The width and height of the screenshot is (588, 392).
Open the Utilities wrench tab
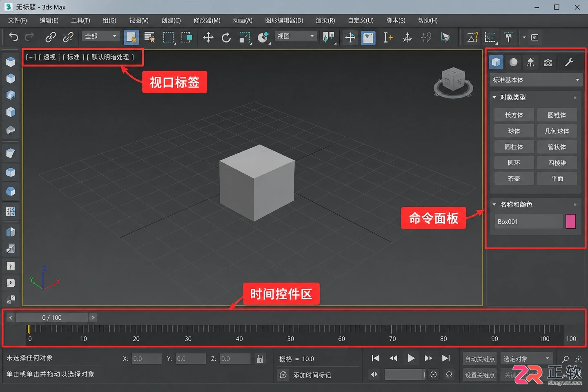(x=569, y=62)
